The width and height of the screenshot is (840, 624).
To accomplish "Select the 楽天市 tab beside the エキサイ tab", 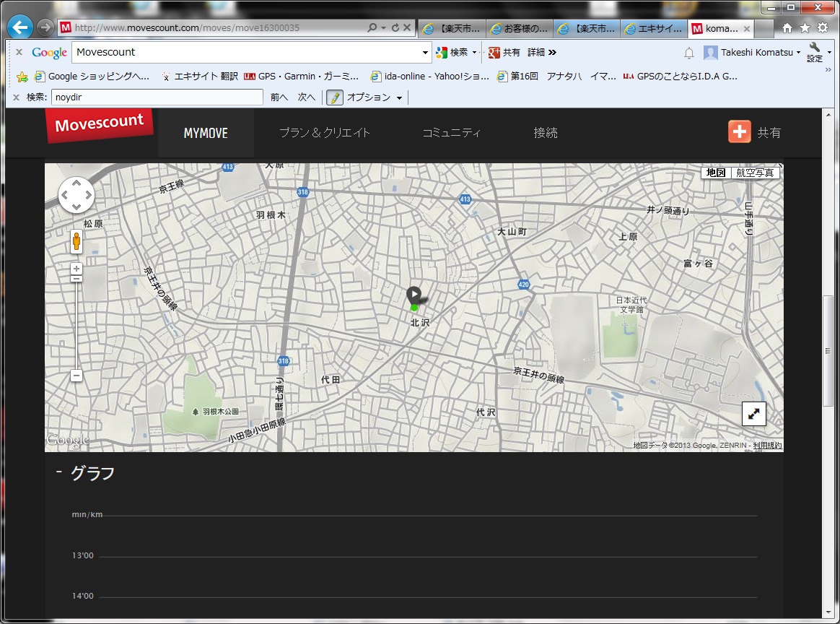I will click(587, 28).
